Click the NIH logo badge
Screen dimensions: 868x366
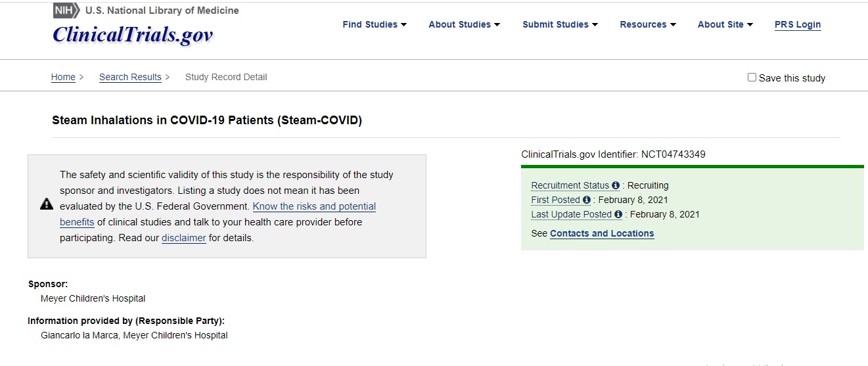(66, 10)
